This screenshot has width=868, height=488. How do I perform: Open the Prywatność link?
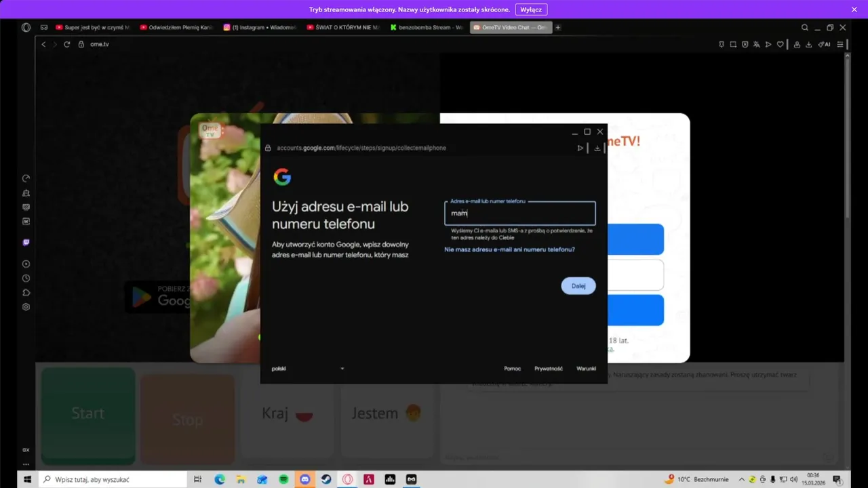click(x=548, y=369)
